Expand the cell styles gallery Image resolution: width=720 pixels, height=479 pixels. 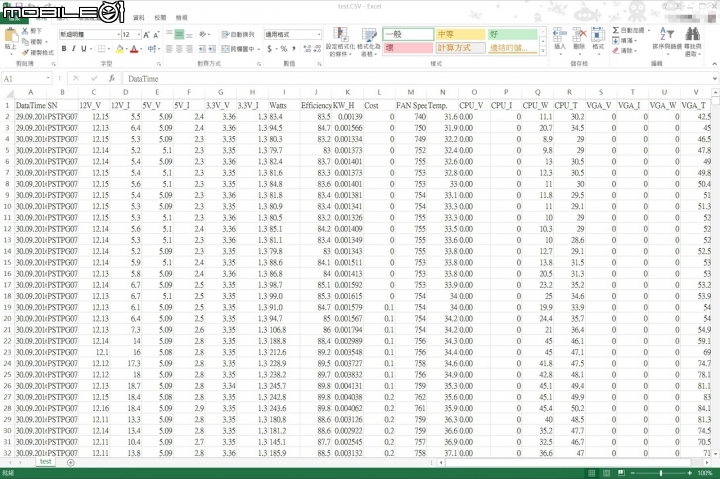click(543, 52)
